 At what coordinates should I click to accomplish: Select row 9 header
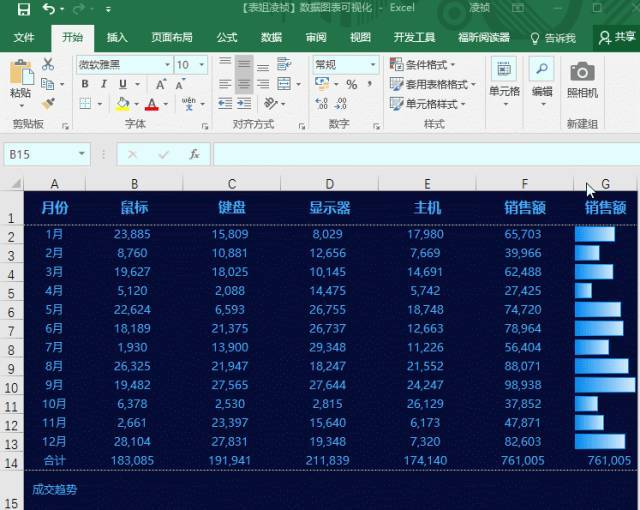click(x=11, y=369)
